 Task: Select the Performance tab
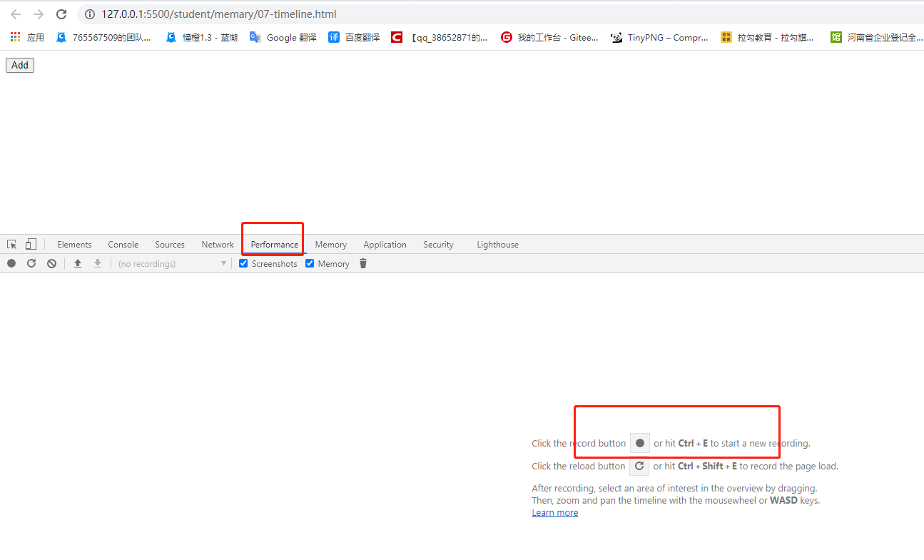pos(275,245)
